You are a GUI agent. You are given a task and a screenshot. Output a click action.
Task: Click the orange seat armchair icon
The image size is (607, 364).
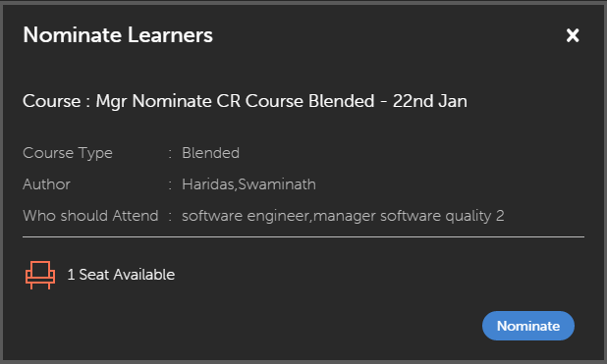(x=40, y=275)
